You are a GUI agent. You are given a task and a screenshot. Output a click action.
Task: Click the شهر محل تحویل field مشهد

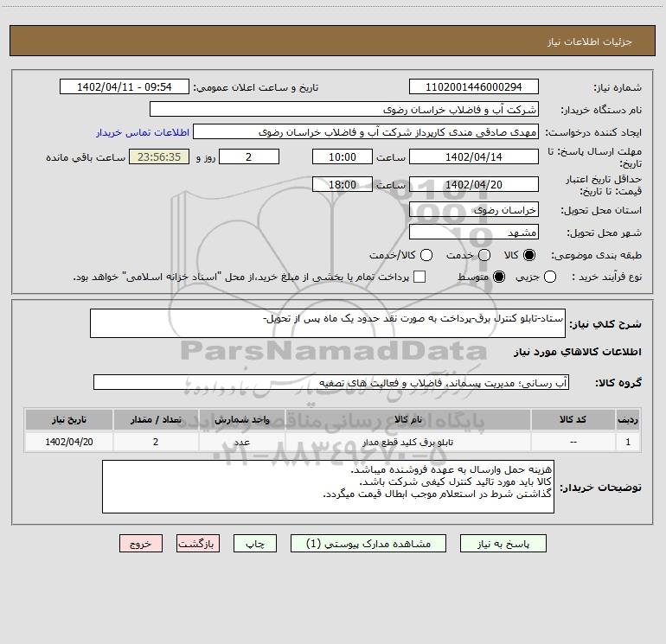(x=474, y=233)
